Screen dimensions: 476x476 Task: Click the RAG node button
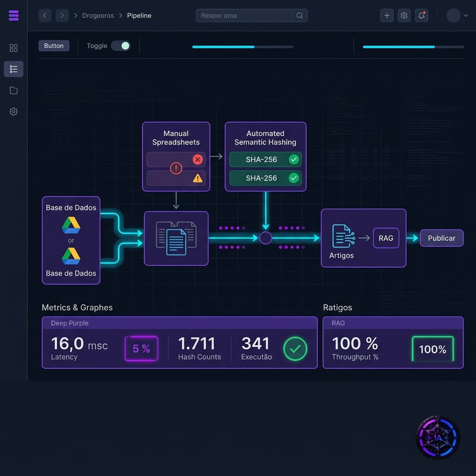coord(386,238)
